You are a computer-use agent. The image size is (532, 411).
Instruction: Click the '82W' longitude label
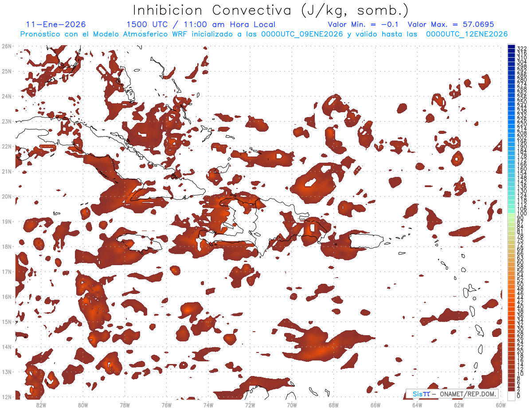click(41, 405)
